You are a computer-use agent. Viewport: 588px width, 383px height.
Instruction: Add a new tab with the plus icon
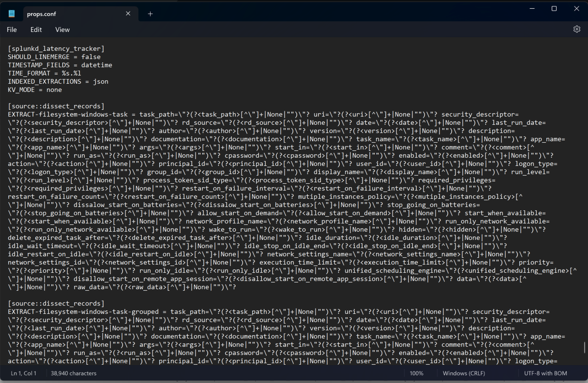[150, 14]
